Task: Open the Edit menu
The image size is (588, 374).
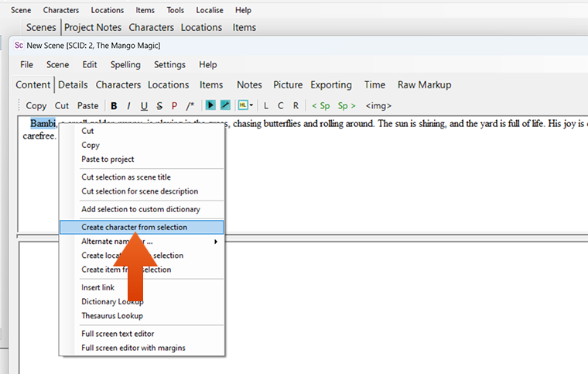Action: (90, 65)
